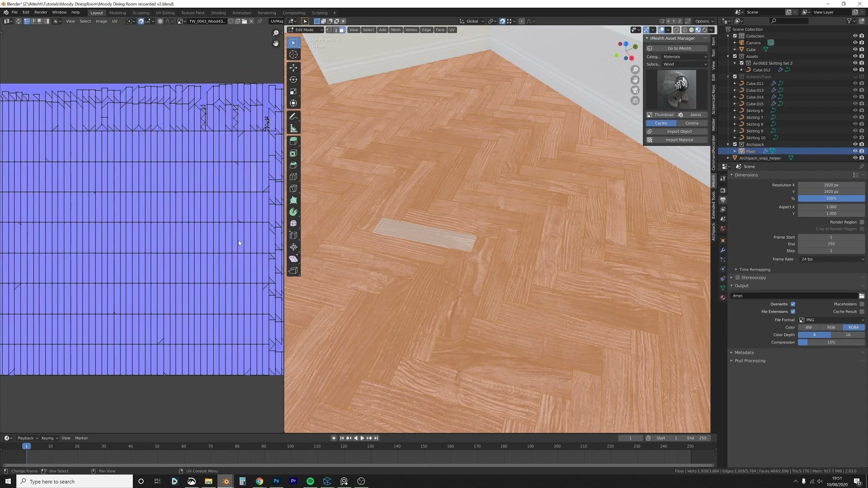This screenshot has width=868, height=488.
Task: Adjust the Compression 15% slider
Action: coord(831,343)
